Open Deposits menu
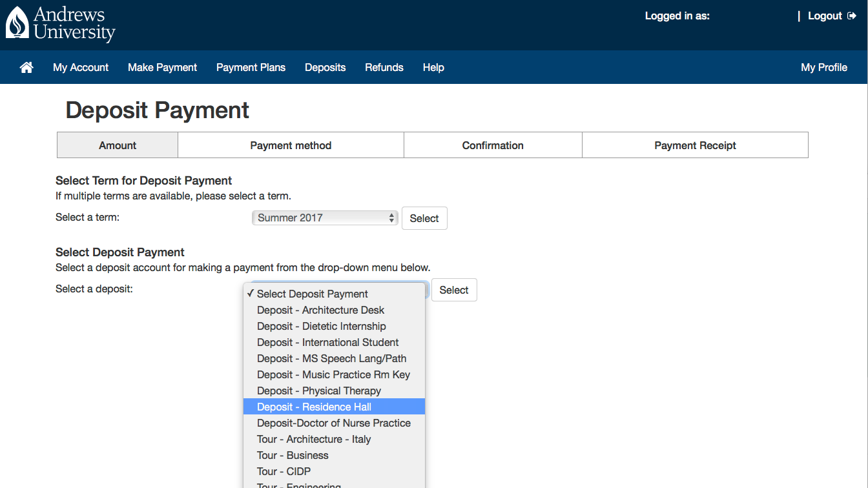 coord(325,67)
